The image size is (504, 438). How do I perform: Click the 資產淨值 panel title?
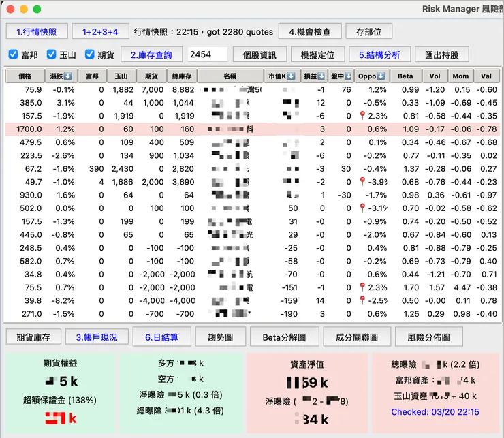[307, 364]
